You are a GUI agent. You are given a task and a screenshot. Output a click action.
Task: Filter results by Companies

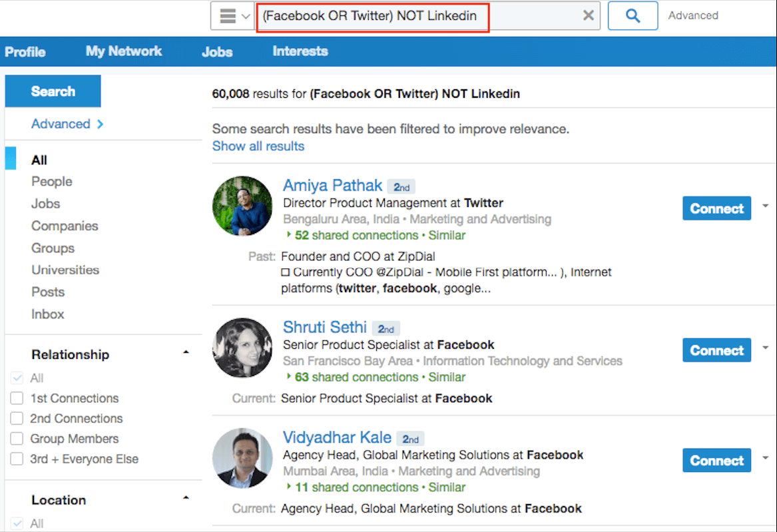coord(65,226)
